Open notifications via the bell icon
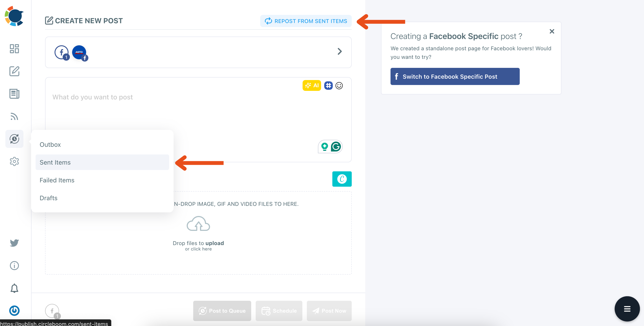Image resolution: width=644 pixels, height=326 pixels. (x=14, y=288)
